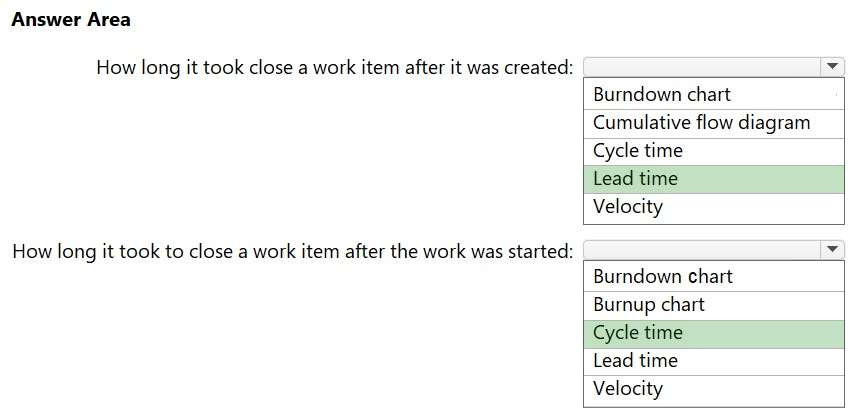Choose Velocity in the second dropdown list
The image size is (860, 419).
pos(628,389)
